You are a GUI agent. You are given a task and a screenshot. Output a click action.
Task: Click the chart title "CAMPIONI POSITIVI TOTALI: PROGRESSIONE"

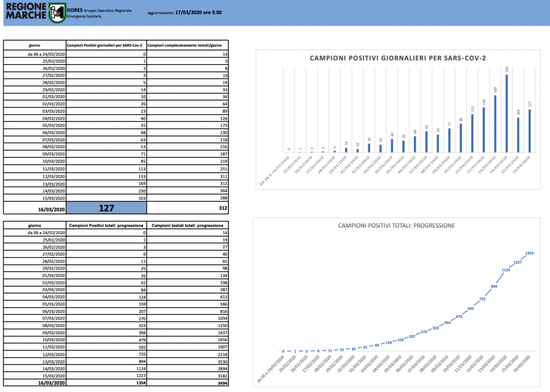tap(396, 226)
